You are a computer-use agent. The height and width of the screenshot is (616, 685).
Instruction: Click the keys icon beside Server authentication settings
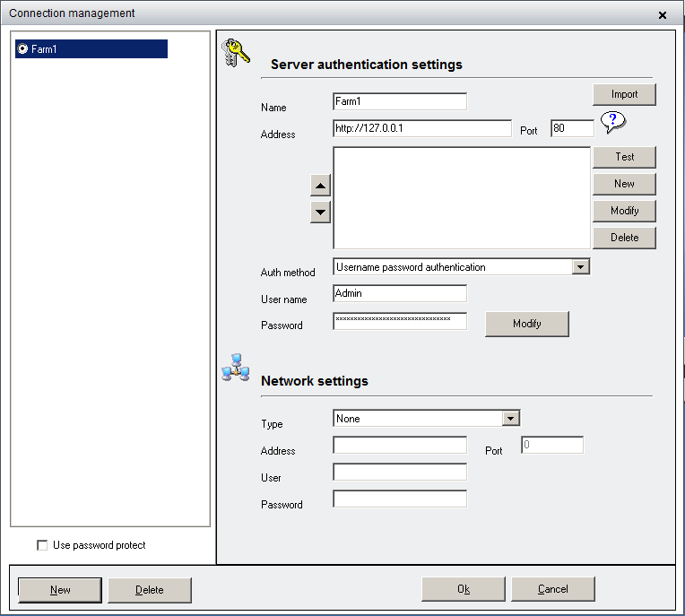(235, 54)
